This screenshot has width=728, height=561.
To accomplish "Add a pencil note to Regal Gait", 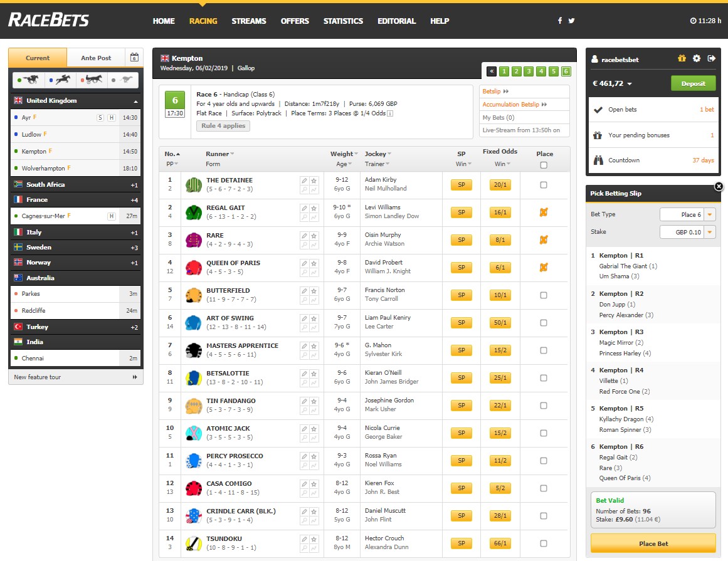I will (x=304, y=208).
